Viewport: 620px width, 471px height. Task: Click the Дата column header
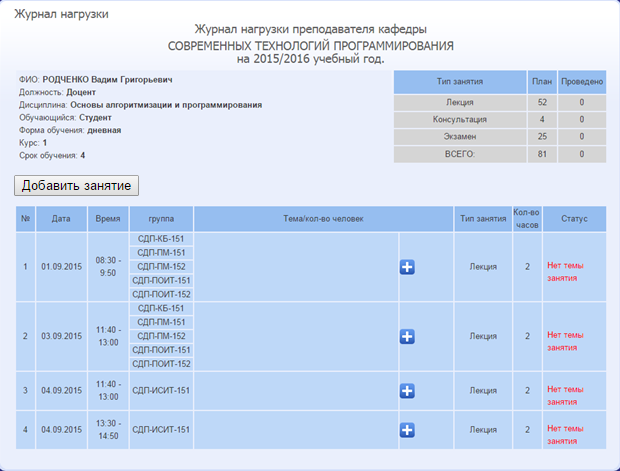[x=61, y=219]
